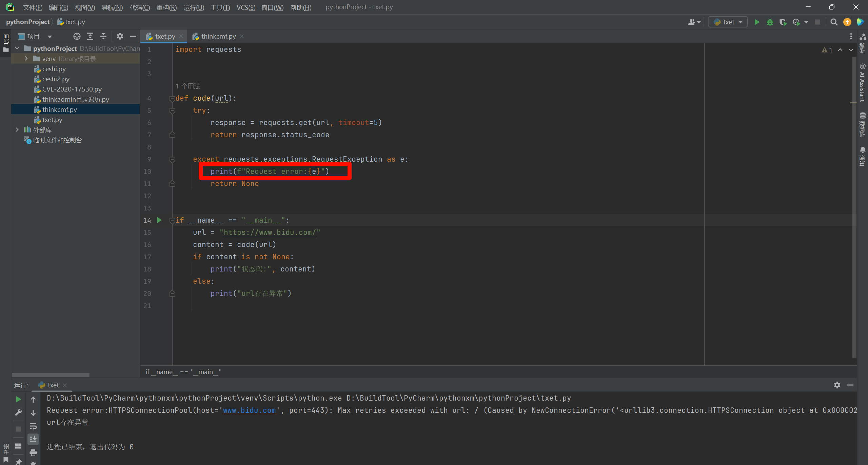The height and width of the screenshot is (465, 868).
Task: Toggle scroll to end in run console
Action: pos(33,439)
